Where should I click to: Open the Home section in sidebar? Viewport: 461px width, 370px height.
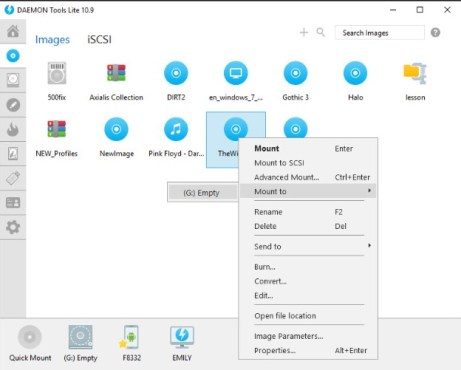[13, 32]
